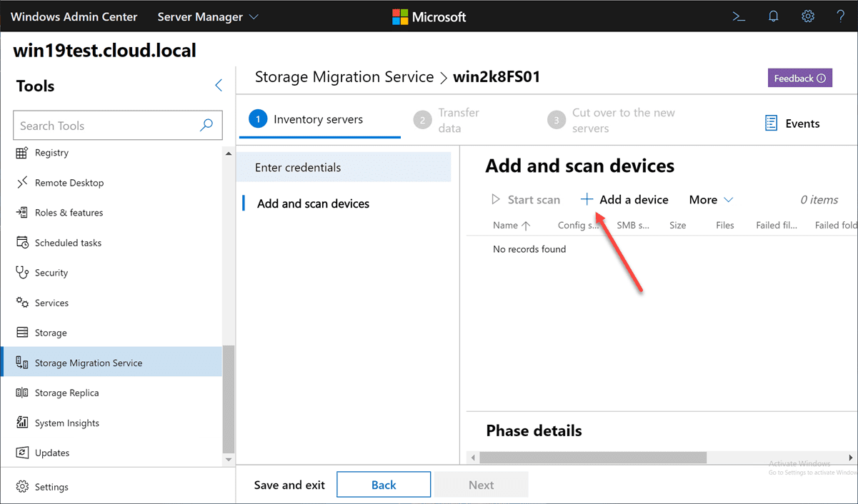The height and width of the screenshot is (504, 858).
Task: Click the search magnifier in Search Tools
Action: (206, 126)
